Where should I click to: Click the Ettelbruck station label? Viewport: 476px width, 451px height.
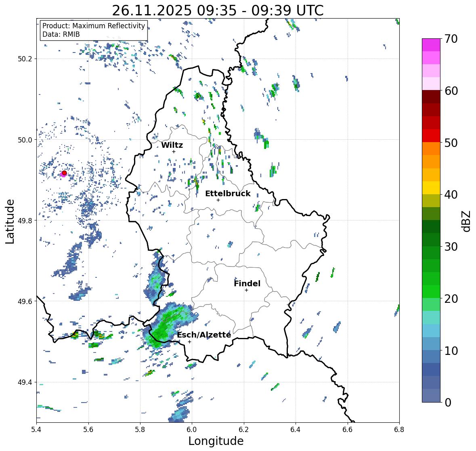[x=228, y=194]
